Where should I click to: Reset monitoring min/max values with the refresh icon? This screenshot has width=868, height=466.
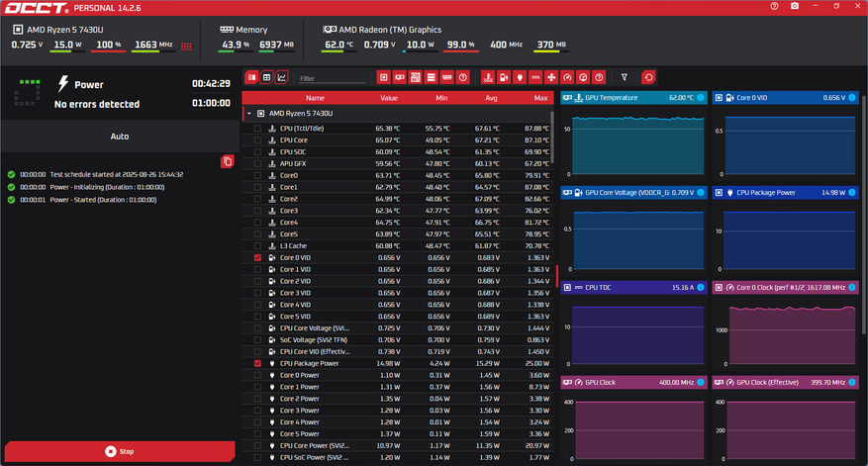tap(649, 77)
